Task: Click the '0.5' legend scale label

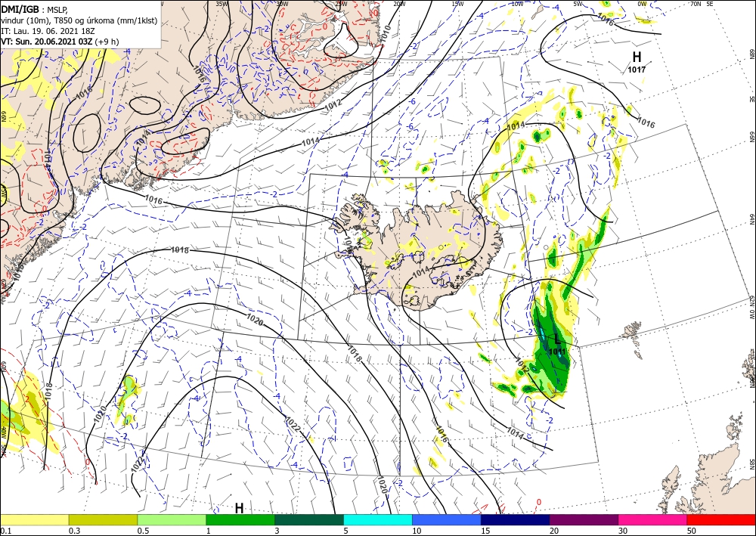Action: click(142, 531)
